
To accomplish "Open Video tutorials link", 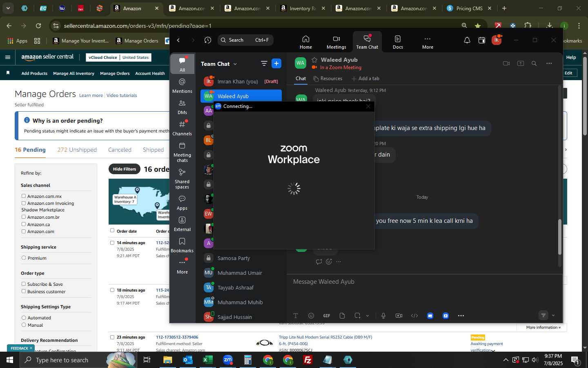I will coord(122,95).
